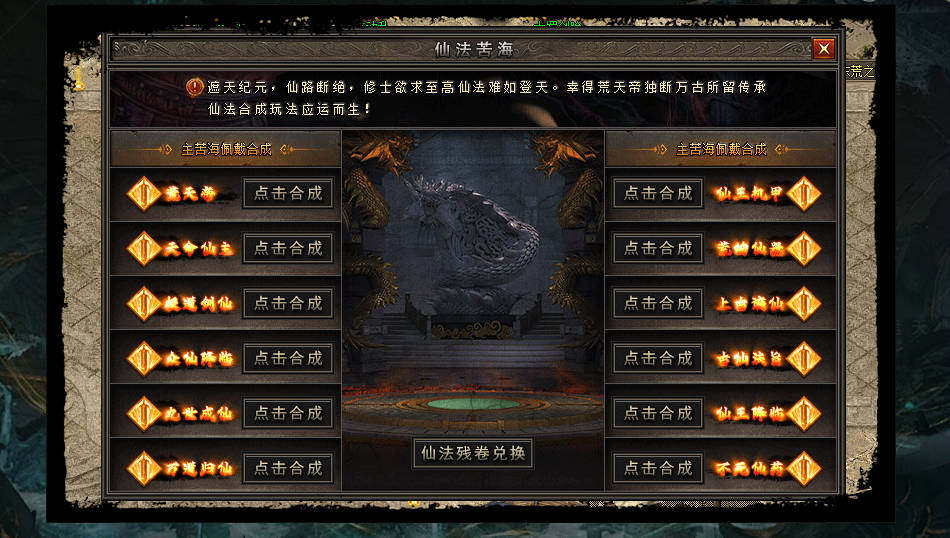Click the red exclamation notice icon
The image size is (950, 538).
[x=194, y=88]
